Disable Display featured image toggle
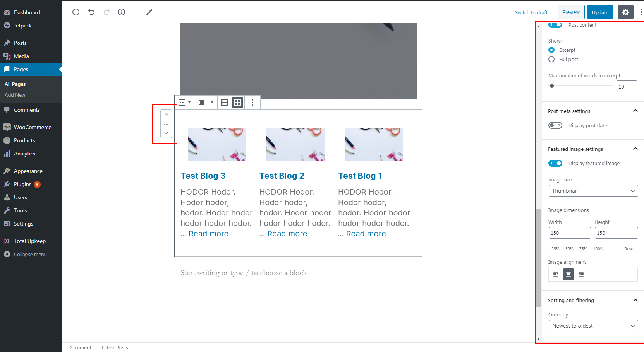The height and width of the screenshot is (352, 644). tap(555, 163)
